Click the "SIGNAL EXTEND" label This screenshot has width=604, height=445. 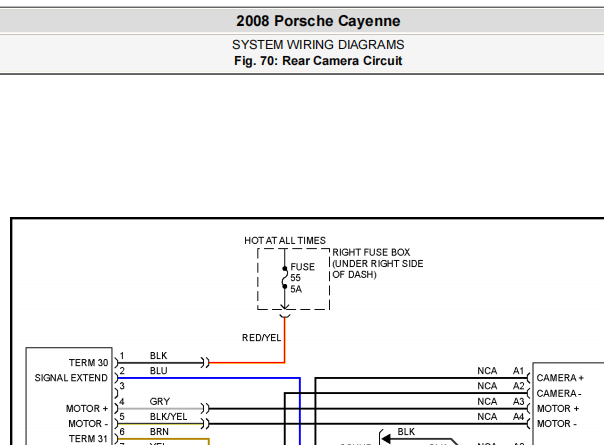coord(71,378)
